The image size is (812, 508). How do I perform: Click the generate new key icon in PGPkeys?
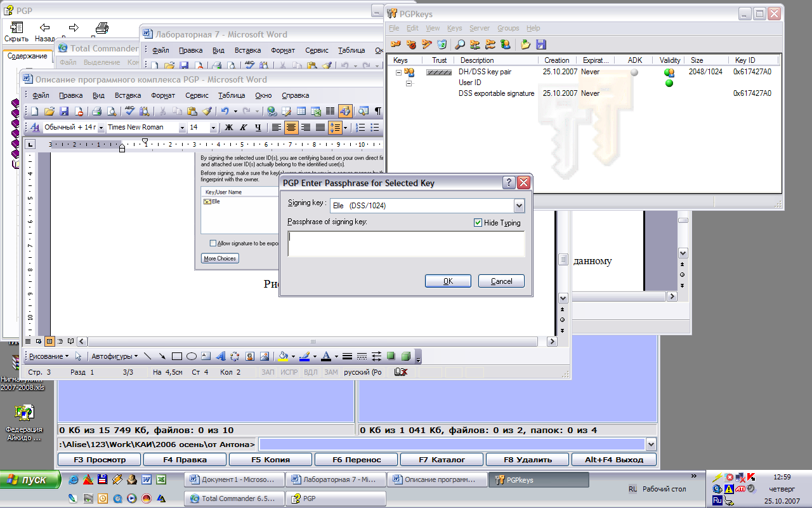click(396, 44)
